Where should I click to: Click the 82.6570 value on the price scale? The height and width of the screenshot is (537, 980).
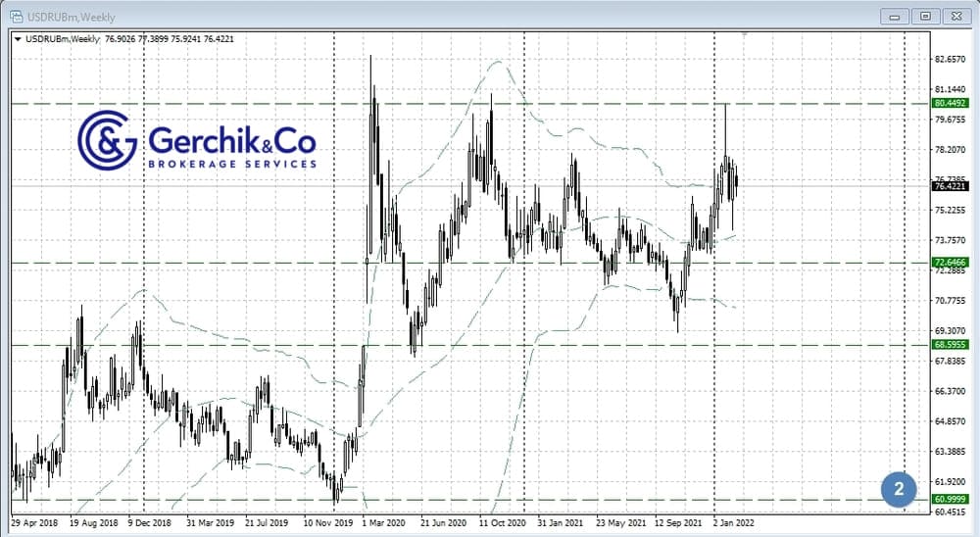pyautogui.click(x=951, y=60)
